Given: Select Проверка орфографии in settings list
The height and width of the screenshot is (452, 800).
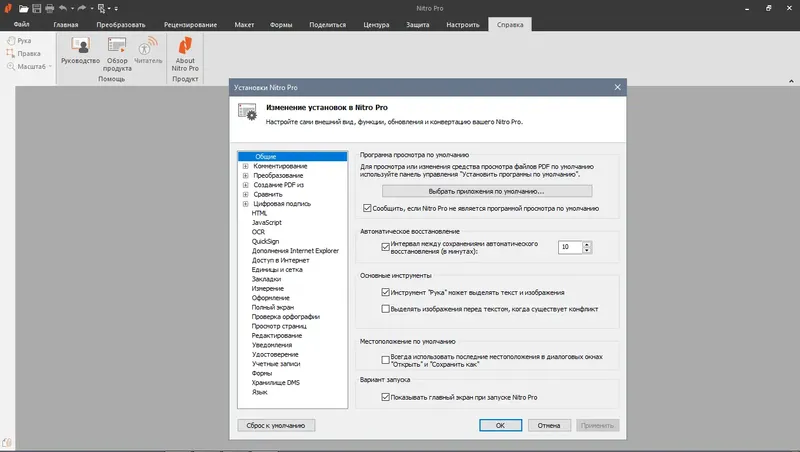Looking at the screenshot, I should pyautogui.click(x=285, y=317).
